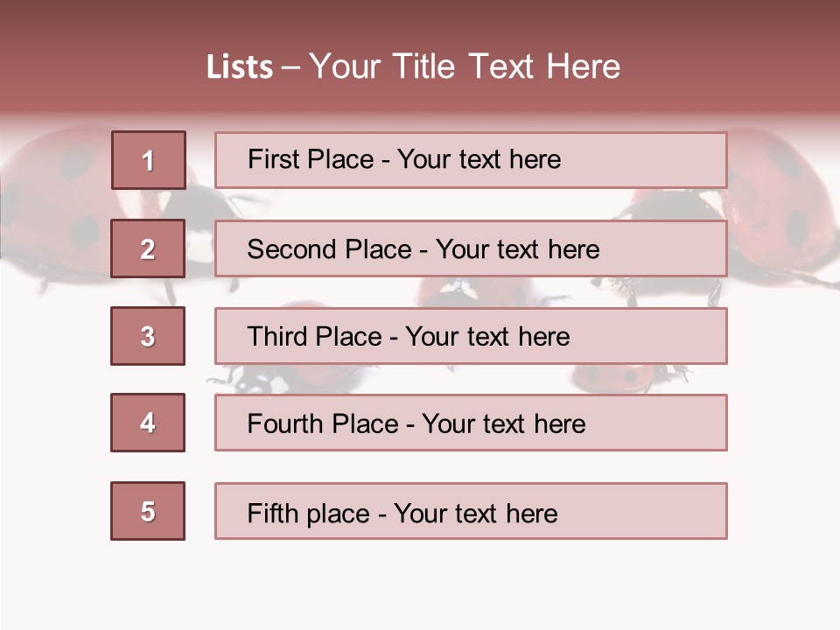Select the number 4 box
The width and height of the screenshot is (840, 630).
click(x=148, y=423)
